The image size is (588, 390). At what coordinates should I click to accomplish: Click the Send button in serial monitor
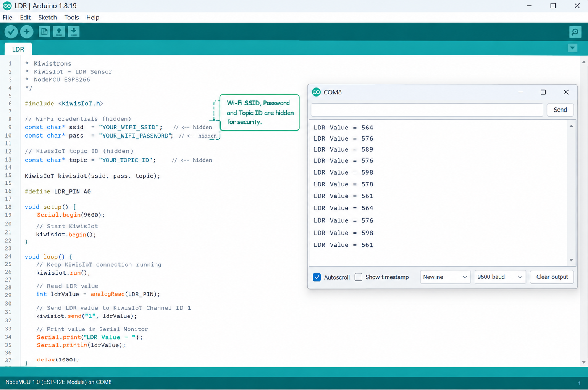(560, 110)
